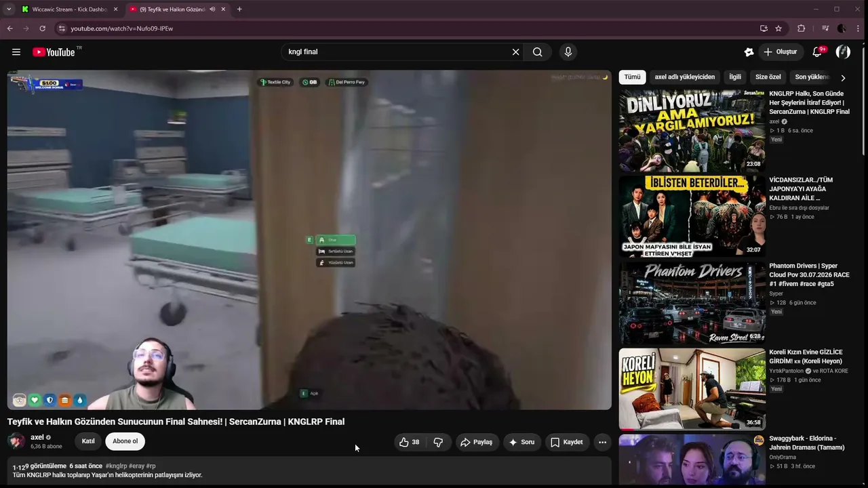The image size is (868, 488).
Task: Open the browser profile menu
Action: pyautogui.click(x=842, y=28)
